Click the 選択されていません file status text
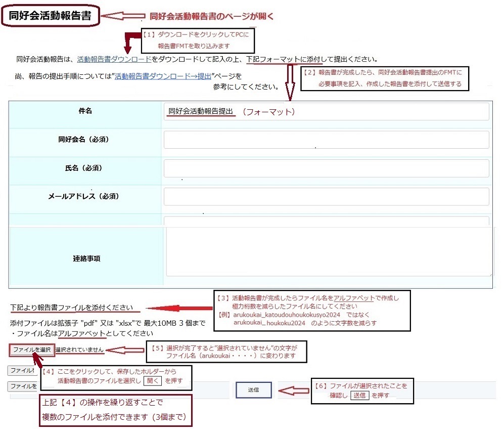This screenshot has width=504, height=436. point(80,350)
